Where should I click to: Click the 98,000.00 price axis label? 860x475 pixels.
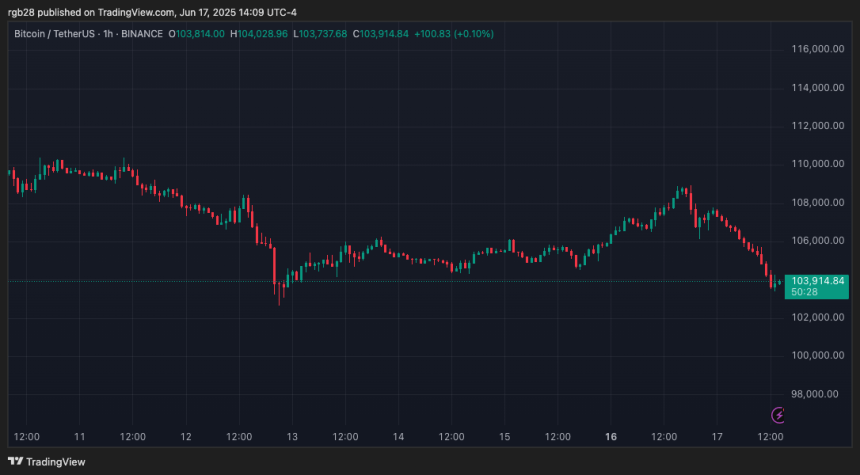(817, 394)
